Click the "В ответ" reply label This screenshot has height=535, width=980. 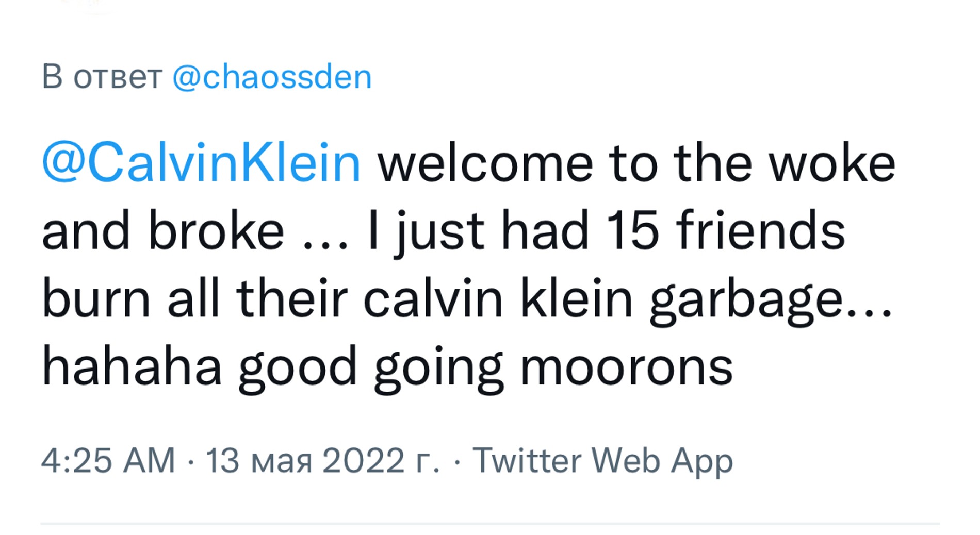(102, 77)
